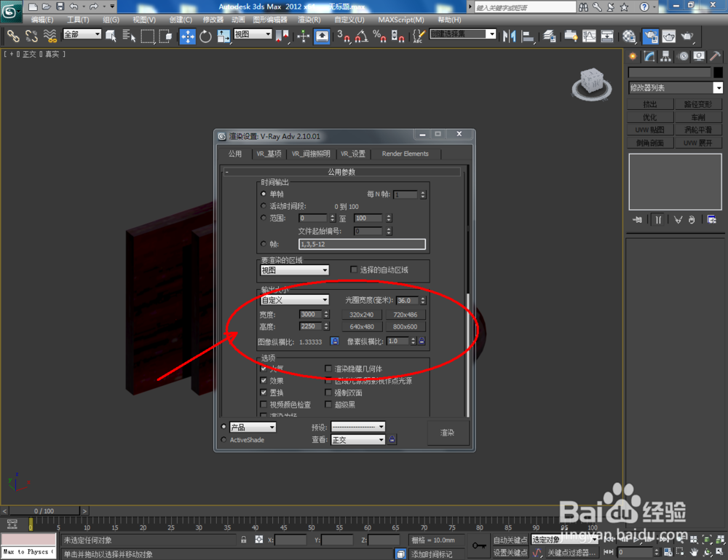Click the Unlink Selection icon

click(31, 36)
